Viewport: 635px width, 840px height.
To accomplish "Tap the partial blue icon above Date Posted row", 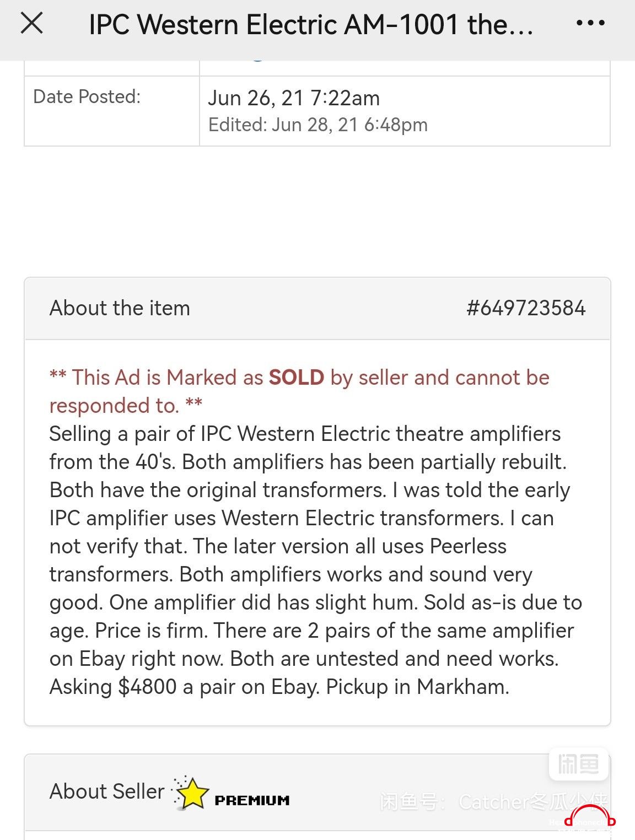I will (257, 58).
